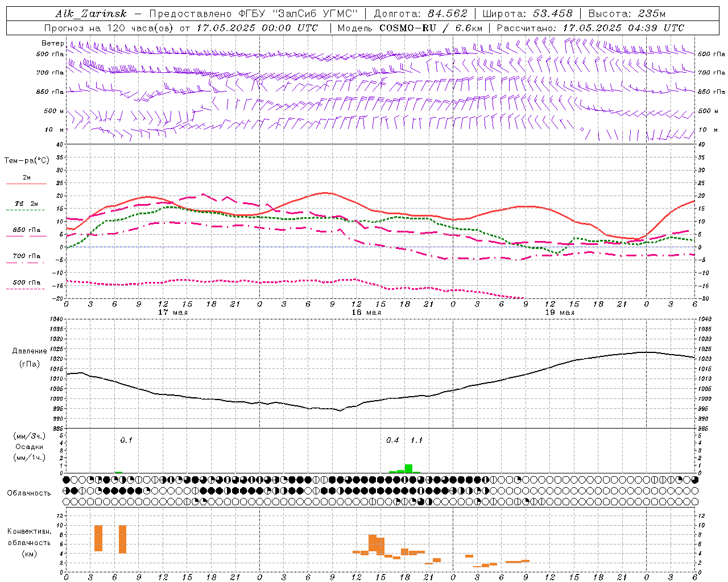Click the tallest green precipitation bar
This screenshot has width=728, height=582.
click(x=408, y=468)
